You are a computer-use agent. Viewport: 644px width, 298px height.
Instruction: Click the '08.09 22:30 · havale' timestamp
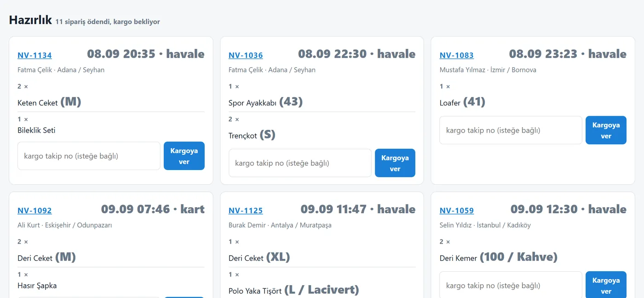[x=356, y=54]
